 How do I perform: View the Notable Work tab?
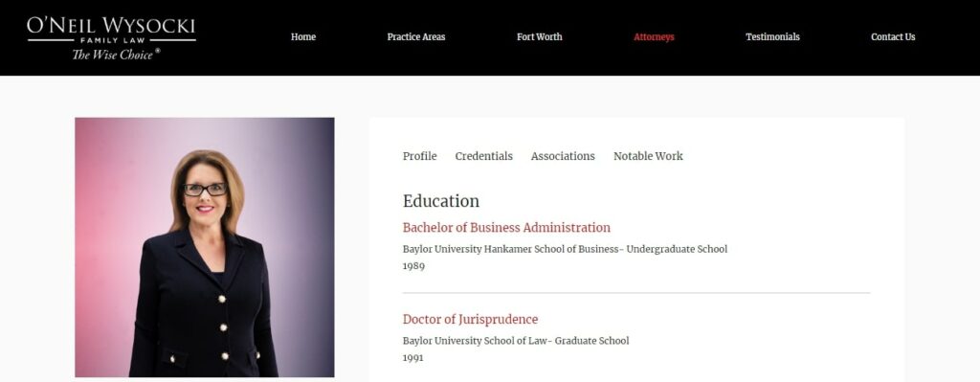648,156
